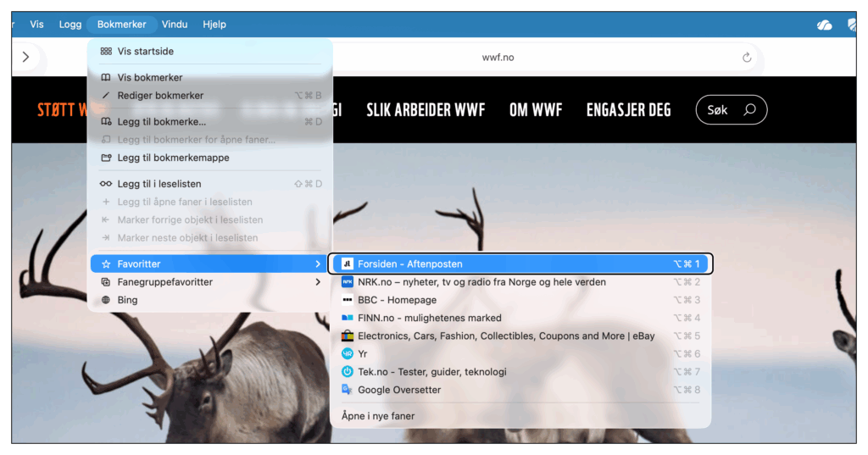Click the Legg til bokmerke icon
Viewport: 868px width, 455px height.
pyautogui.click(x=106, y=122)
